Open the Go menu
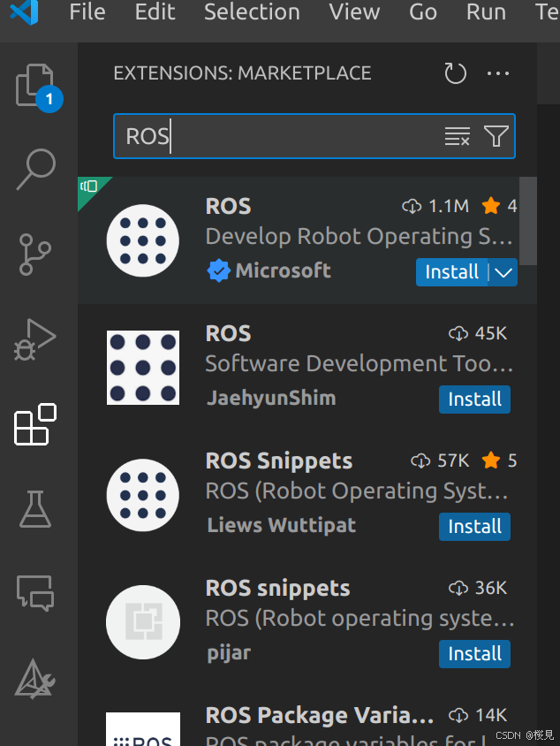560x746 pixels. (x=422, y=11)
